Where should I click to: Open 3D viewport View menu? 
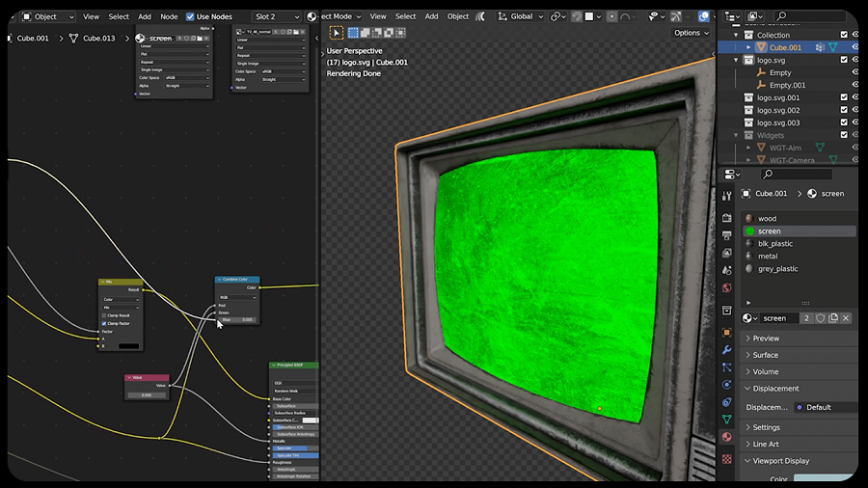click(x=378, y=16)
